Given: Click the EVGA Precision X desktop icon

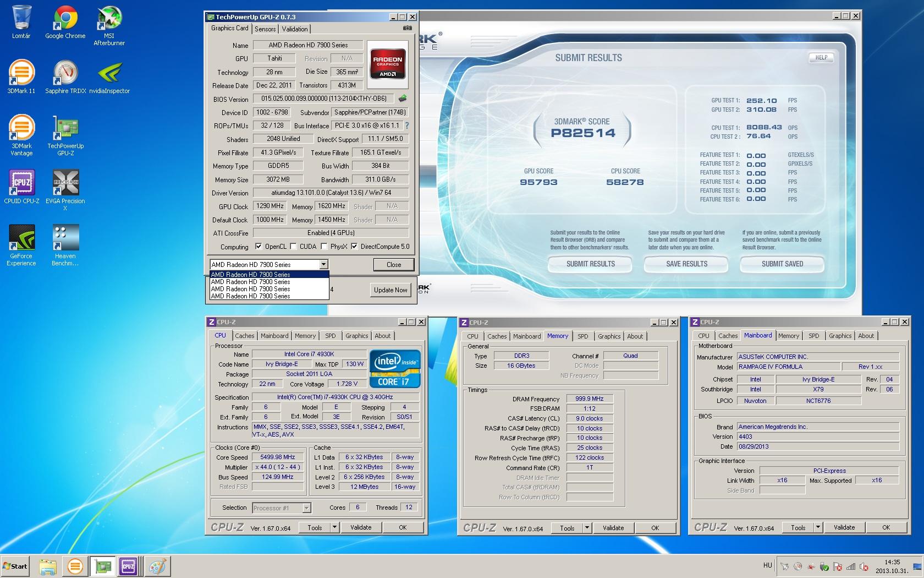Looking at the screenshot, I should pos(65,190).
